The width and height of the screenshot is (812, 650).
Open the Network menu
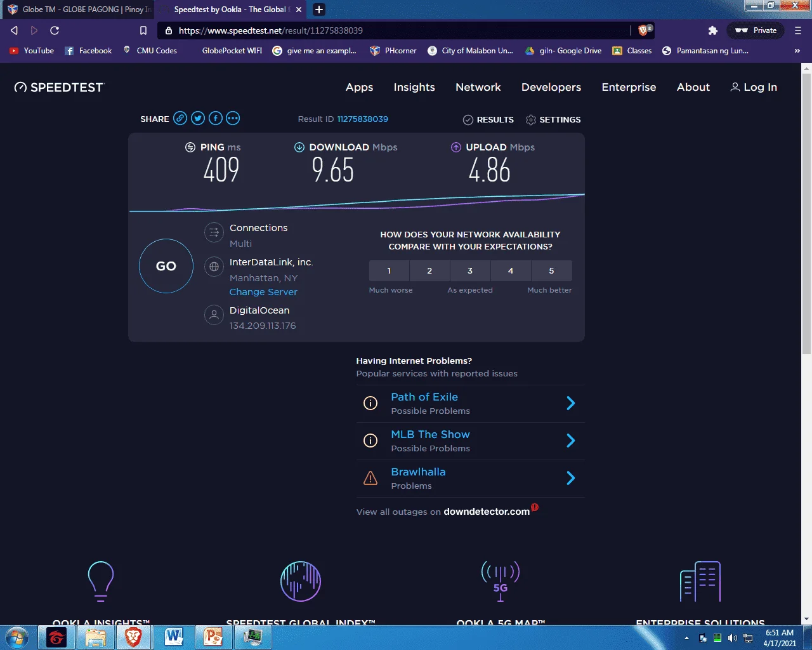pos(478,88)
